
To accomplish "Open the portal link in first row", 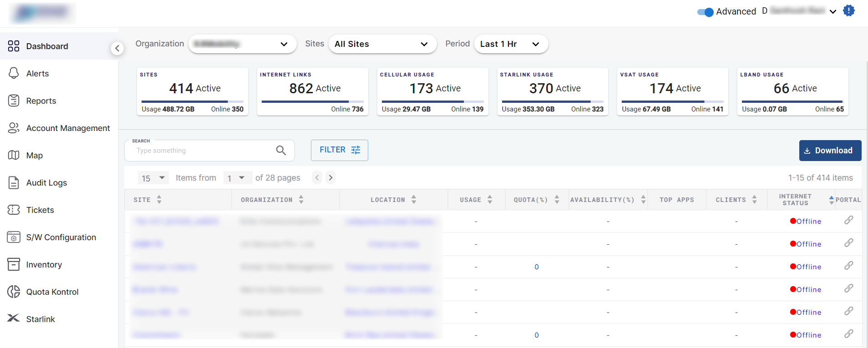I will (848, 221).
